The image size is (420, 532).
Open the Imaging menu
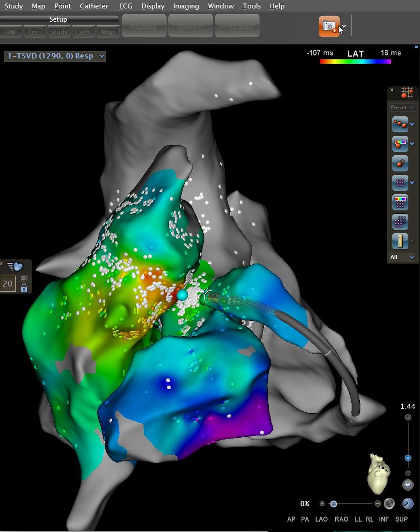(x=186, y=6)
